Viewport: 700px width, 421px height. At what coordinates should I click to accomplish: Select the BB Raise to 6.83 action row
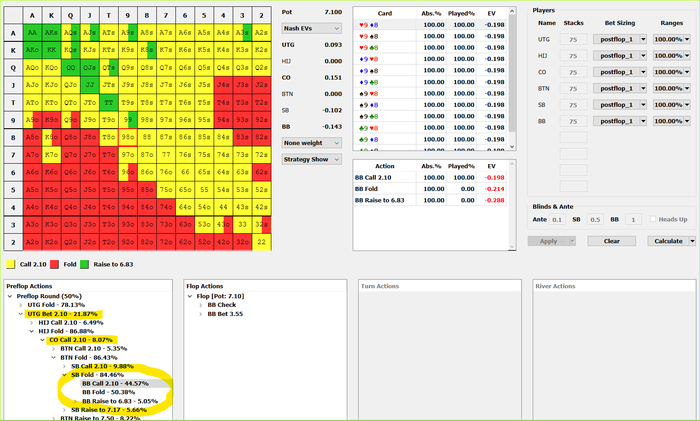coord(430,200)
